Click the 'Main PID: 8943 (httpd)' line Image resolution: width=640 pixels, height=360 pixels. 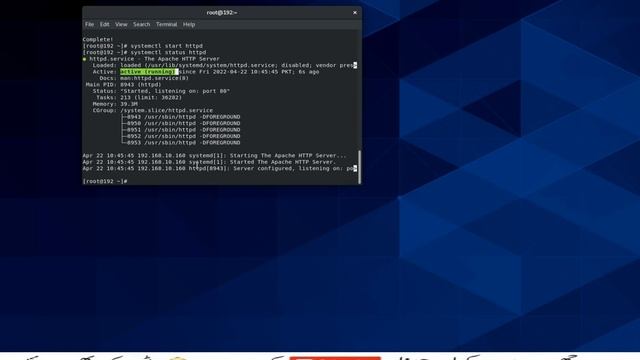[x=123, y=85]
